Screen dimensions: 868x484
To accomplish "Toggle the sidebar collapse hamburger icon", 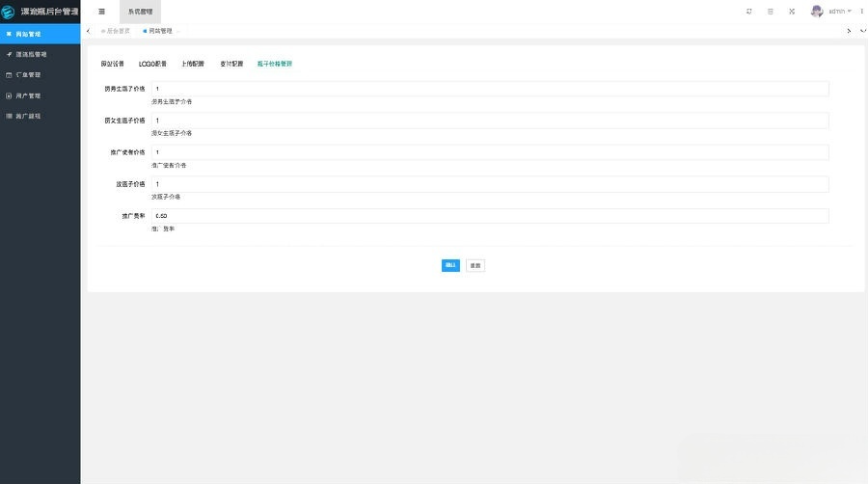I will pos(101,12).
